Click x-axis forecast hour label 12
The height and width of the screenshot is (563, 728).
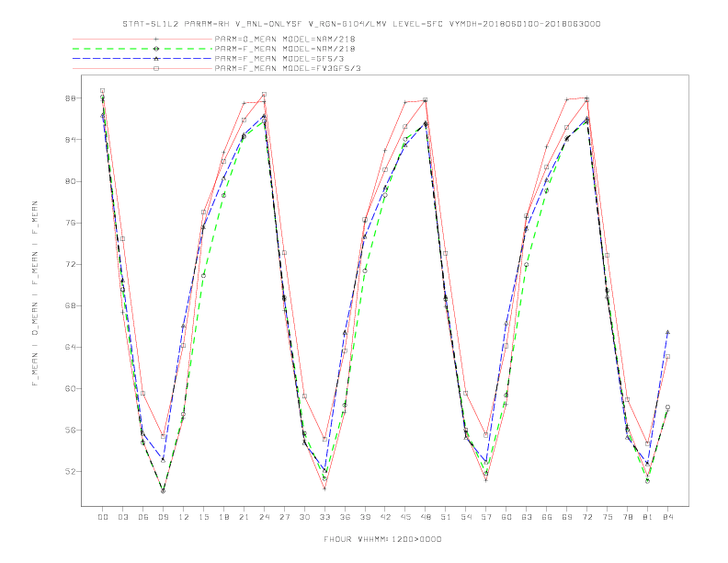(184, 517)
